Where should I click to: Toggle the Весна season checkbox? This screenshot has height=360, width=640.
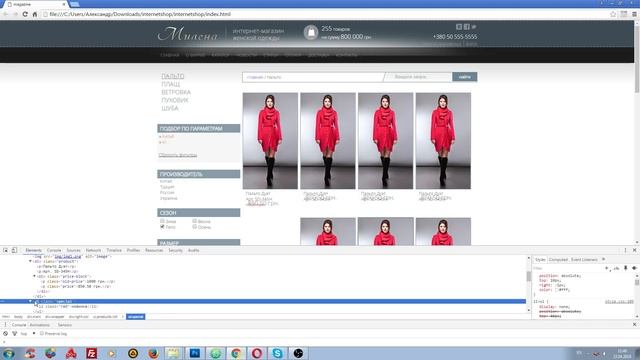194,221
